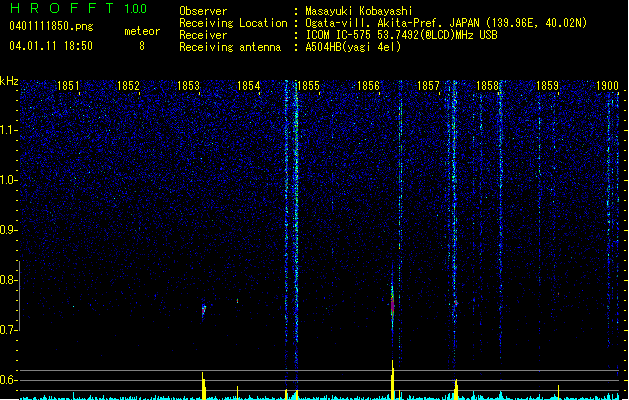This screenshot has height=400, width=629.
Task: Click the 1858 time marker
Action: (487, 86)
